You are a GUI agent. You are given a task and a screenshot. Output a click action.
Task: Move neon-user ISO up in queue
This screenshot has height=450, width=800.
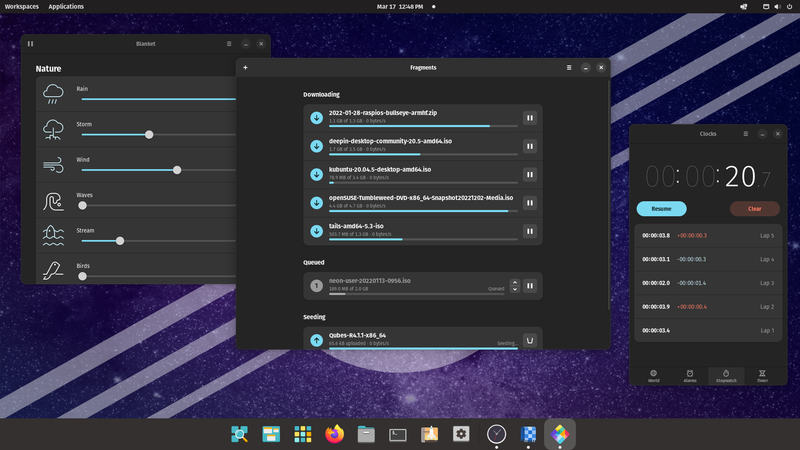point(515,282)
